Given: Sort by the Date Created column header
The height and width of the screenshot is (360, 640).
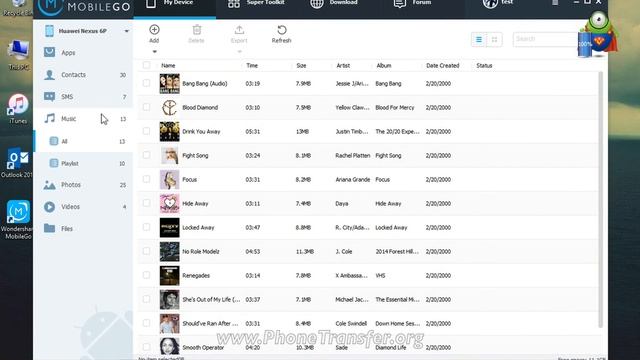Looking at the screenshot, I should [x=442, y=65].
